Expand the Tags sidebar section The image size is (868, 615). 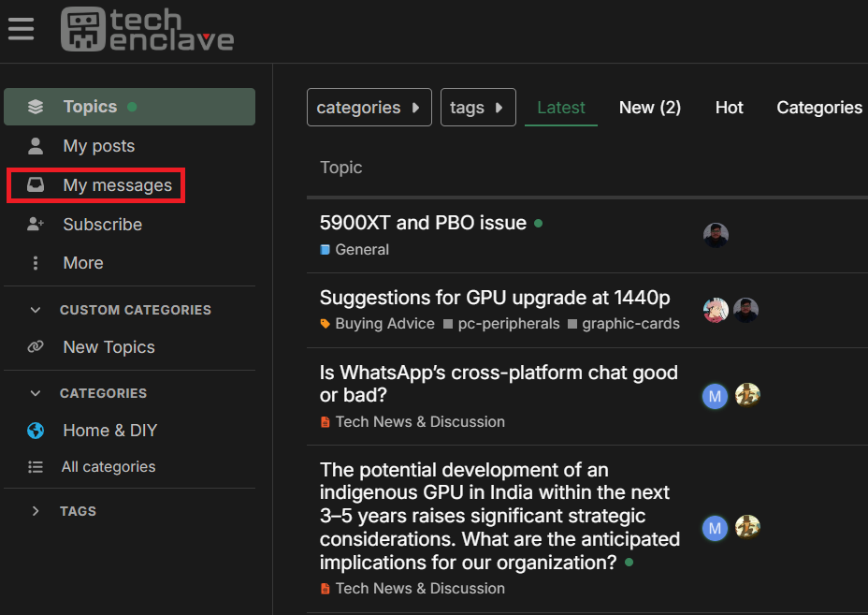(x=36, y=511)
